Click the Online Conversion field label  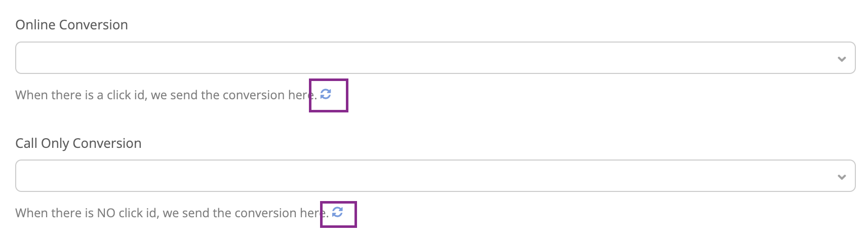pos(71,25)
